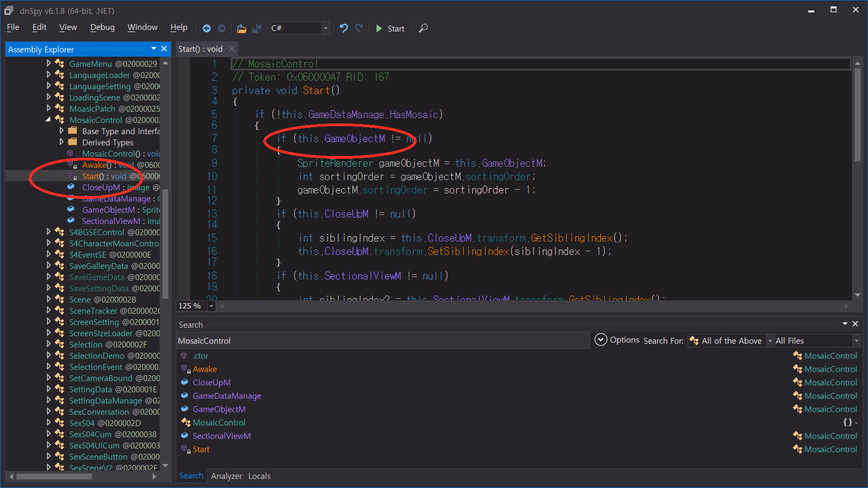Expand the search Options toggle

pos(601,340)
